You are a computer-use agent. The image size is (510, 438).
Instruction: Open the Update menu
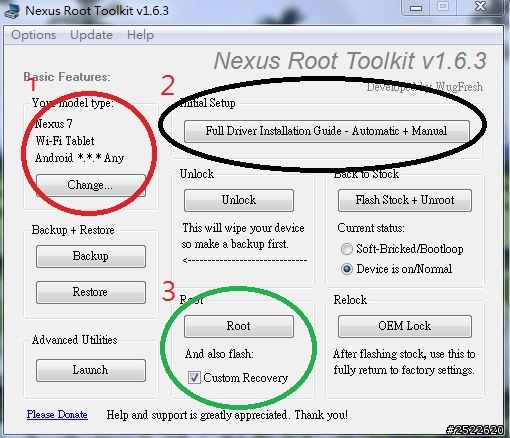(91, 35)
